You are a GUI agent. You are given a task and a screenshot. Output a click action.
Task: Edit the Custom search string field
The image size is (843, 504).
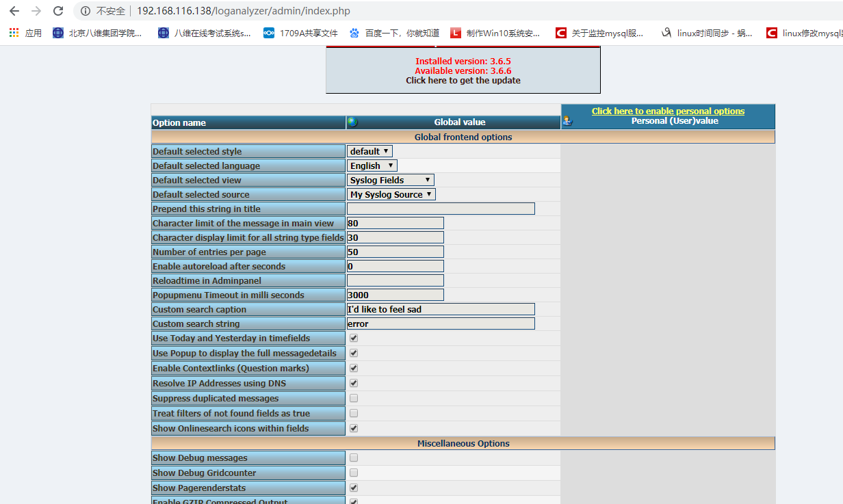tap(441, 323)
